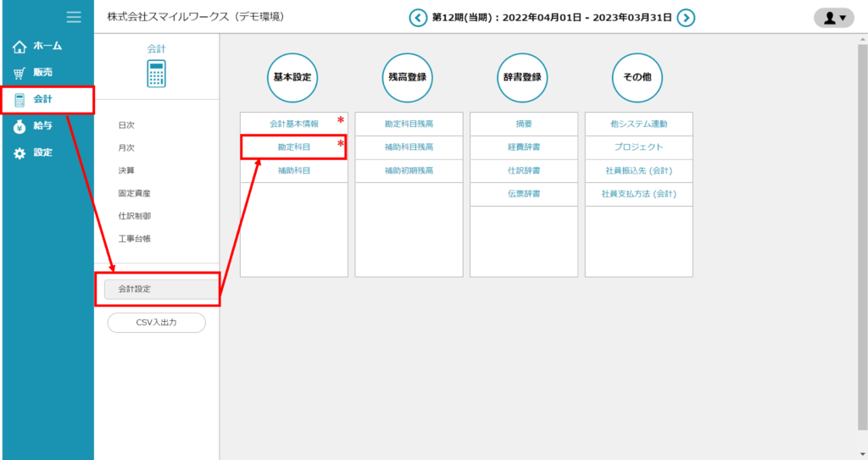Open 補助科目 under 基本設定

point(294,170)
